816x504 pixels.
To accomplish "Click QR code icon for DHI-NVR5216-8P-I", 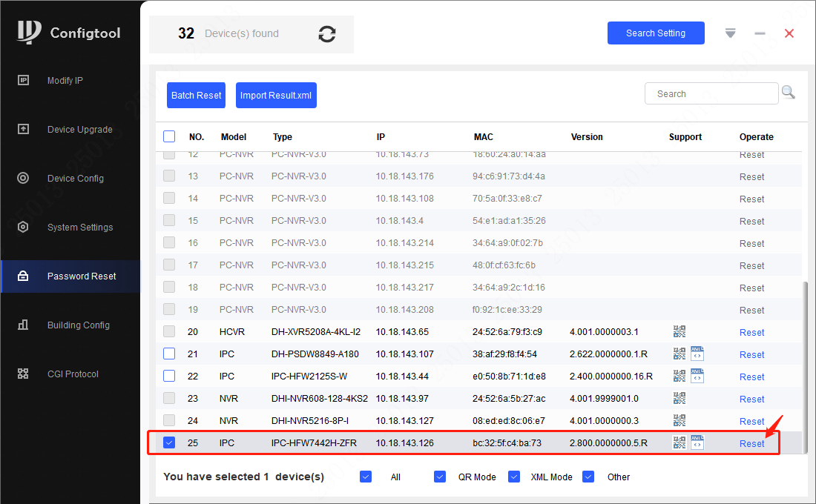I will 679,420.
